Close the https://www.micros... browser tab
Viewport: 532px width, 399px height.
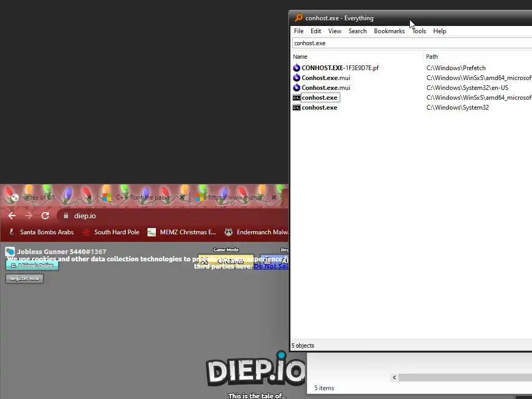pos(274,197)
